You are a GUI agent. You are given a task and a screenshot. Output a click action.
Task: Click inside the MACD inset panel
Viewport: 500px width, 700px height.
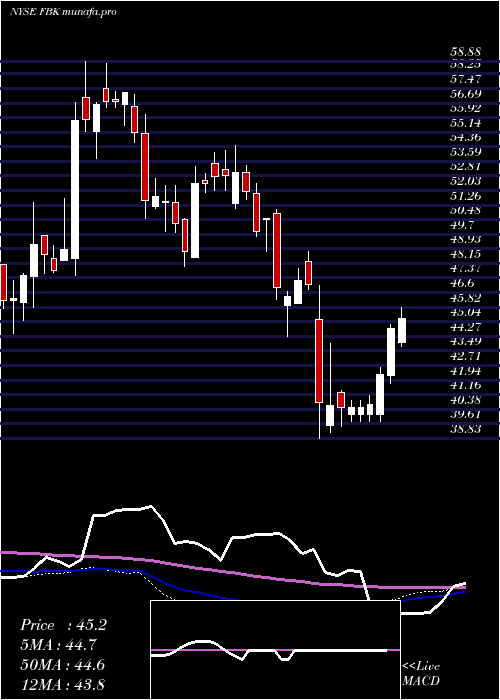275,650
